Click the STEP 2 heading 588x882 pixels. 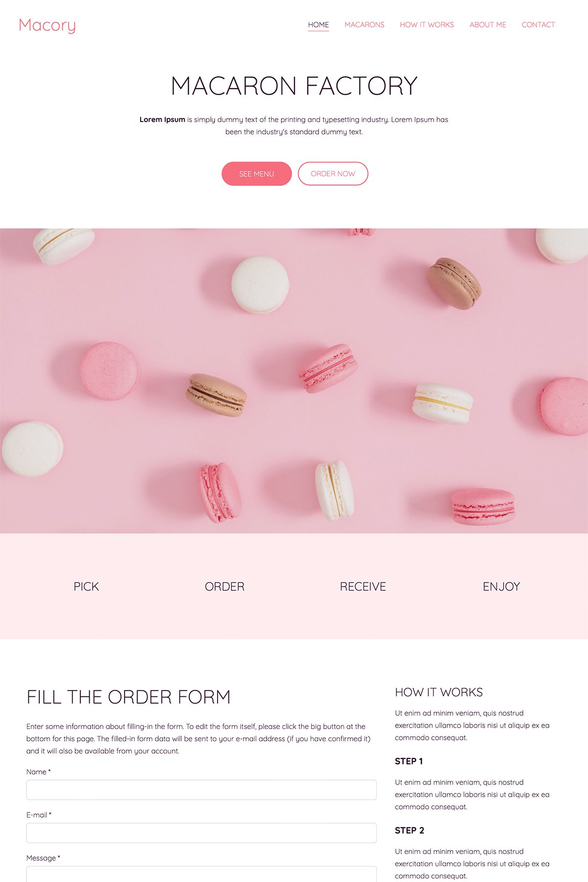pyautogui.click(x=410, y=831)
